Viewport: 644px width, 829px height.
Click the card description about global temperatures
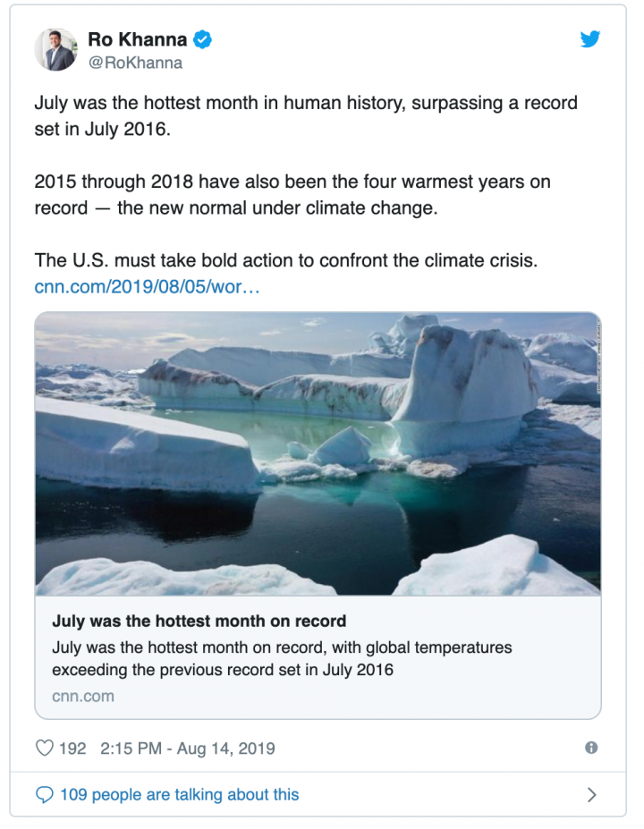(x=282, y=657)
